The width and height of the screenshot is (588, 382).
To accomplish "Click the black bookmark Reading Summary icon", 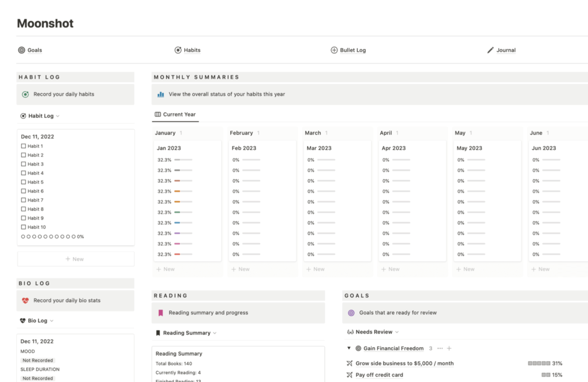I will [x=158, y=333].
